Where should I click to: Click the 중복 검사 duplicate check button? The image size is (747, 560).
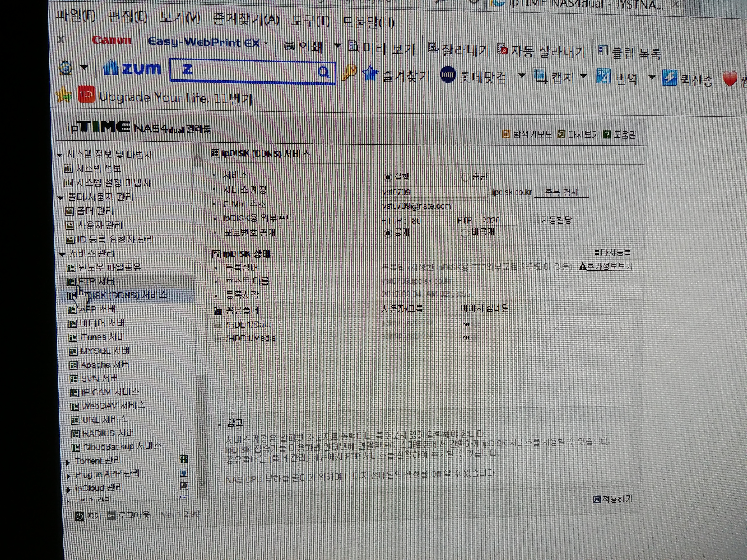point(561,192)
